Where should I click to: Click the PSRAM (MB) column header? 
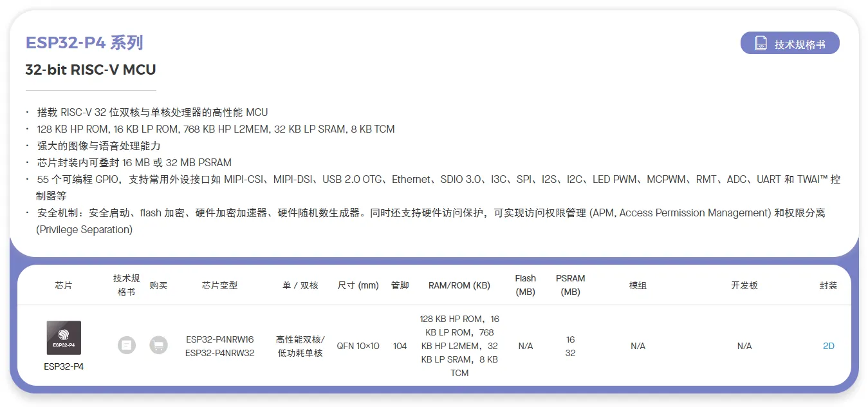(x=570, y=285)
